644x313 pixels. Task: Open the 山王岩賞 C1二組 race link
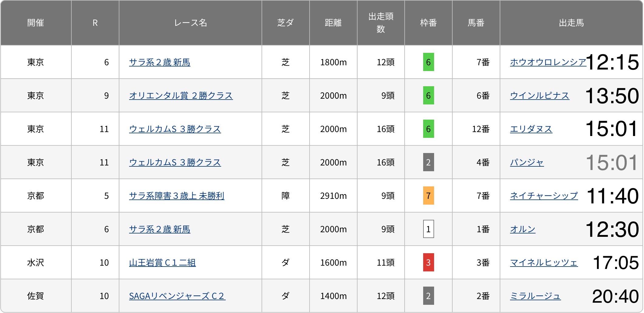tap(162, 263)
